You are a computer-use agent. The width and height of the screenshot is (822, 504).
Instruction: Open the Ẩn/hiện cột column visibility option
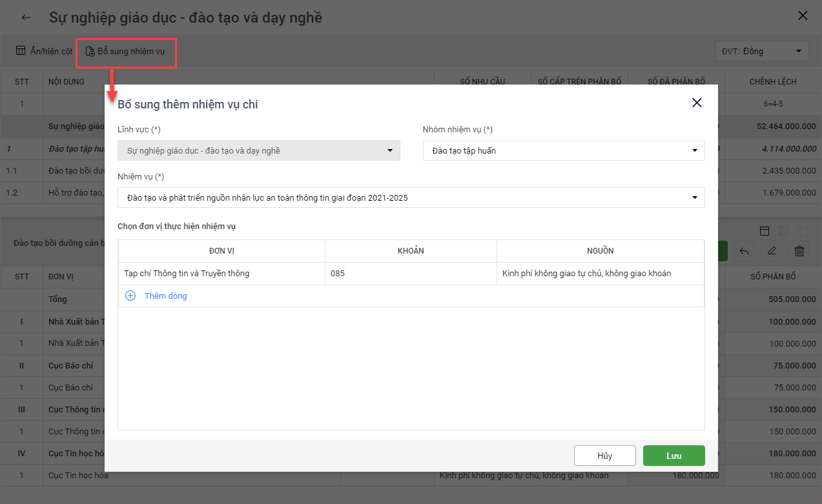point(44,51)
